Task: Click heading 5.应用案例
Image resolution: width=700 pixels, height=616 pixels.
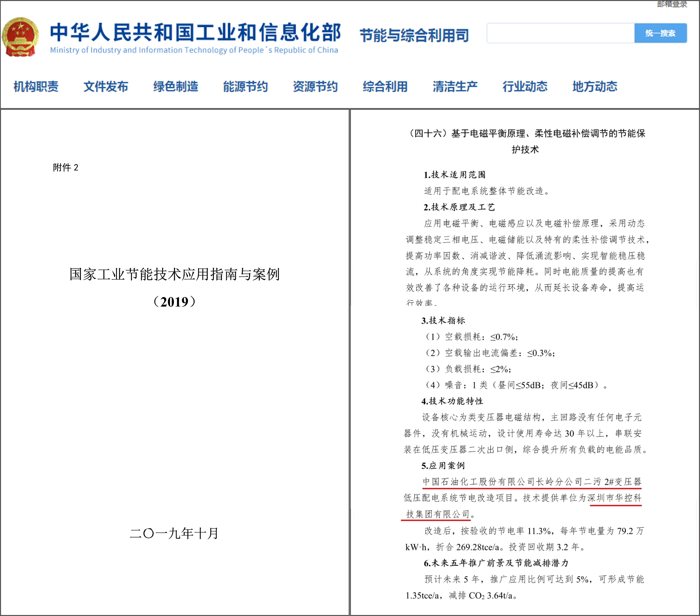Action: pyautogui.click(x=443, y=466)
